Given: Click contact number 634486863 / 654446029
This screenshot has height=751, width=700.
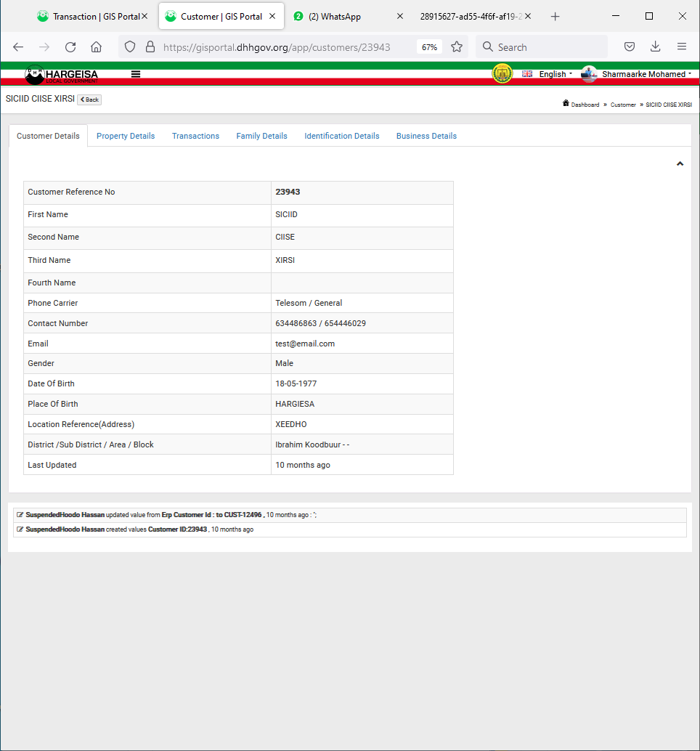Looking at the screenshot, I should coord(321,323).
